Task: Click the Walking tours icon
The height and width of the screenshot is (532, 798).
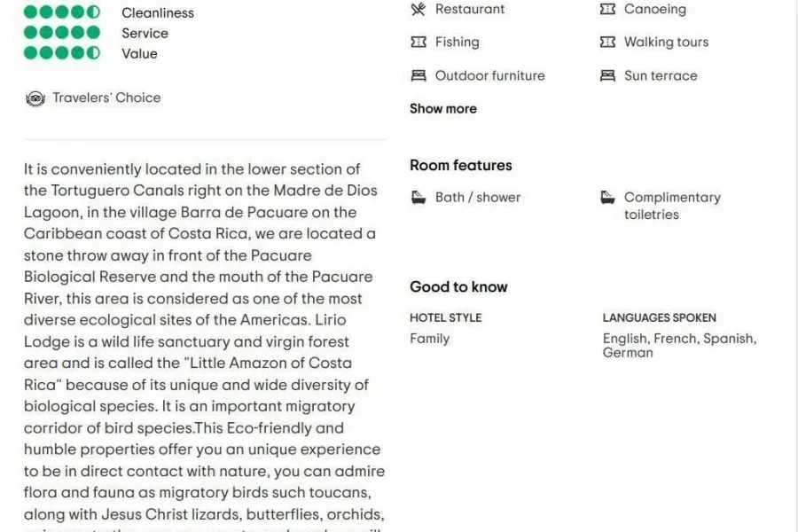Action: click(607, 42)
